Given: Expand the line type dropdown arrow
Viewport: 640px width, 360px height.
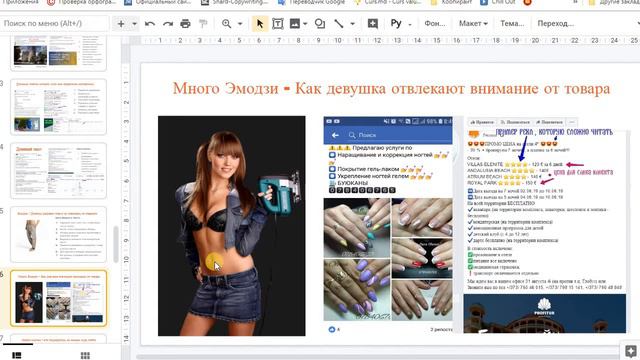Looking at the screenshot, I should (x=352, y=24).
